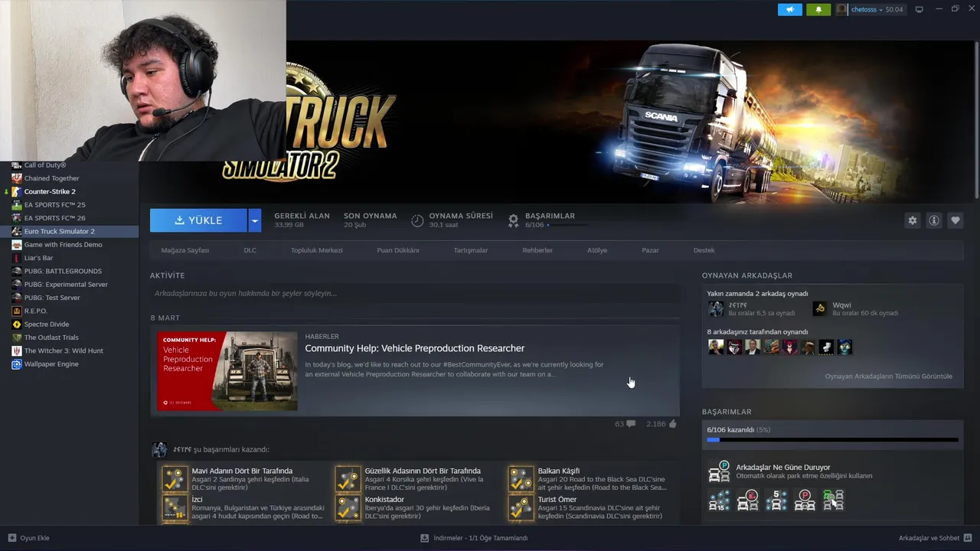Screen dimensions: 980x551
Task: Open the Pazar tab
Action: (650, 250)
